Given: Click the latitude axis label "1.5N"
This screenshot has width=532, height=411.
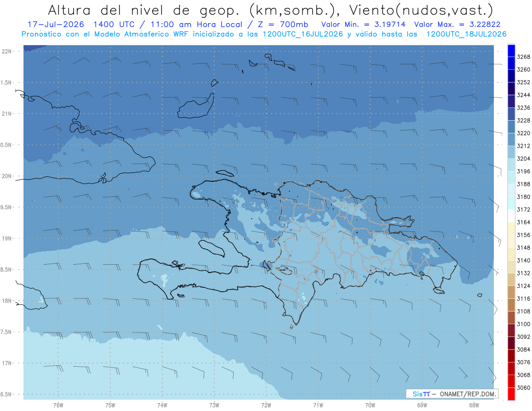Looking at the screenshot, I should 6,83.
